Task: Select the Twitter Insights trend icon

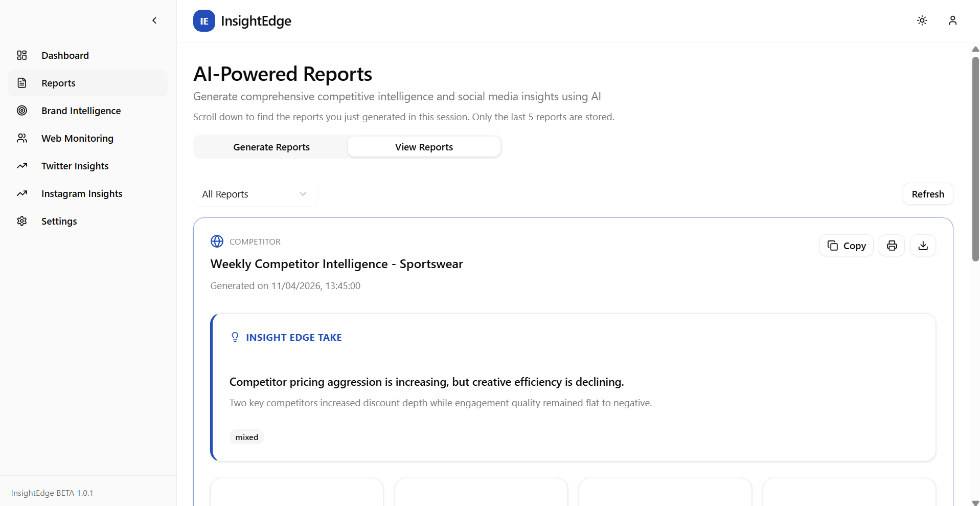Action: pos(22,166)
